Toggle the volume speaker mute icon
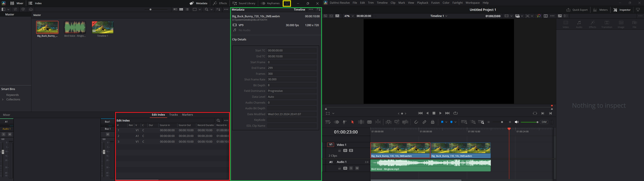 point(516,122)
